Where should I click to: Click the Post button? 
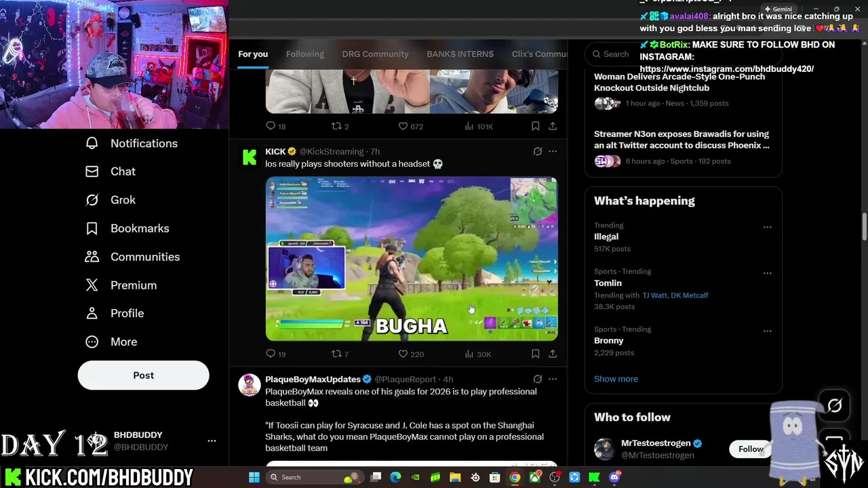point(143,375)
